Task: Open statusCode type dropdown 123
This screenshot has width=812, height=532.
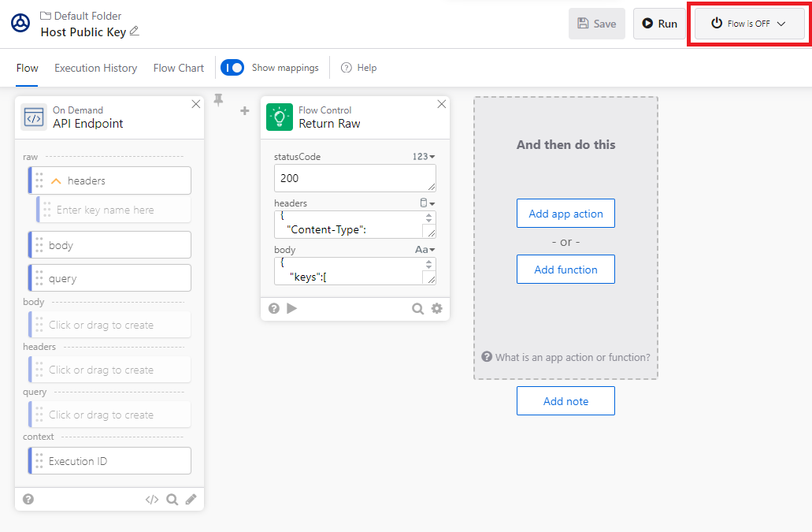Action: point(424,156)
